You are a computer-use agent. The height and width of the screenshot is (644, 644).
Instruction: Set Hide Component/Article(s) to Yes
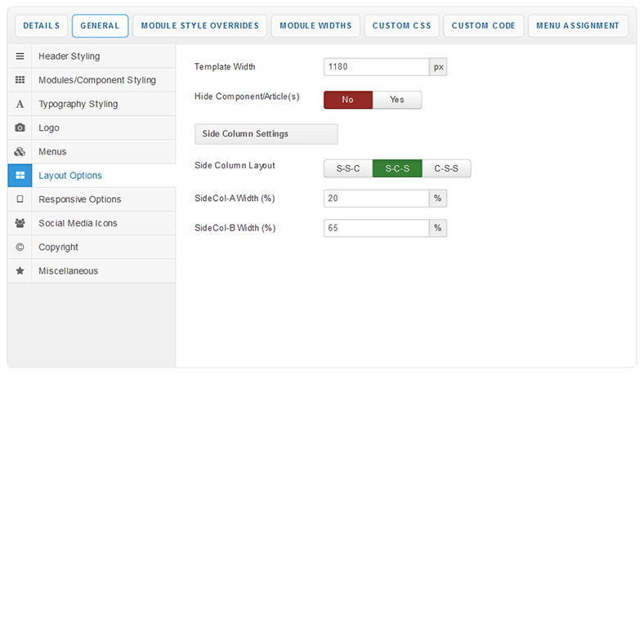coord(397,100)
